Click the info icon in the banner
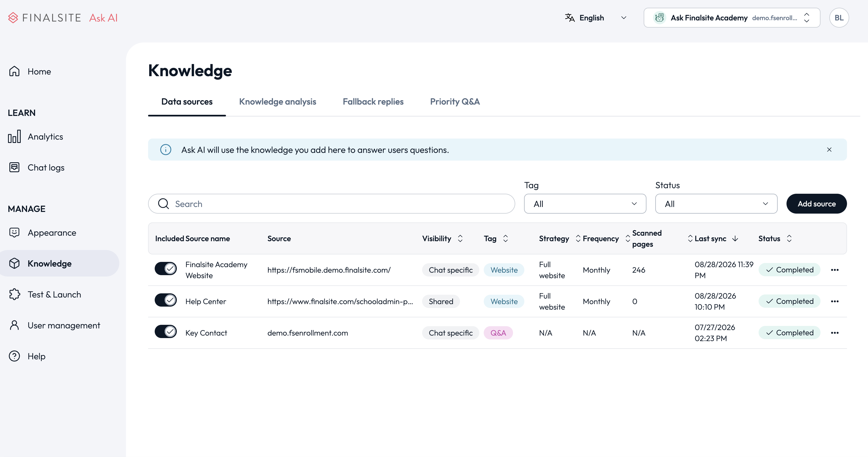 pyautogui.click(x=166, y=150)
